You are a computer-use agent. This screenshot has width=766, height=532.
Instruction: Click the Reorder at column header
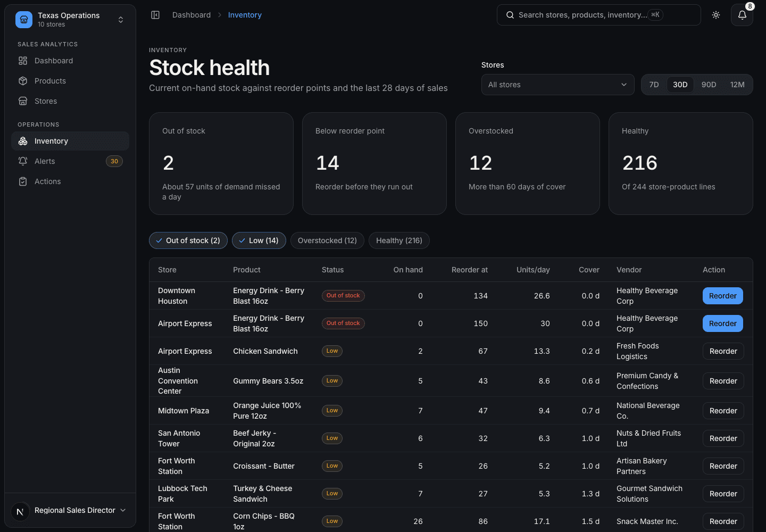coord(470,270)
